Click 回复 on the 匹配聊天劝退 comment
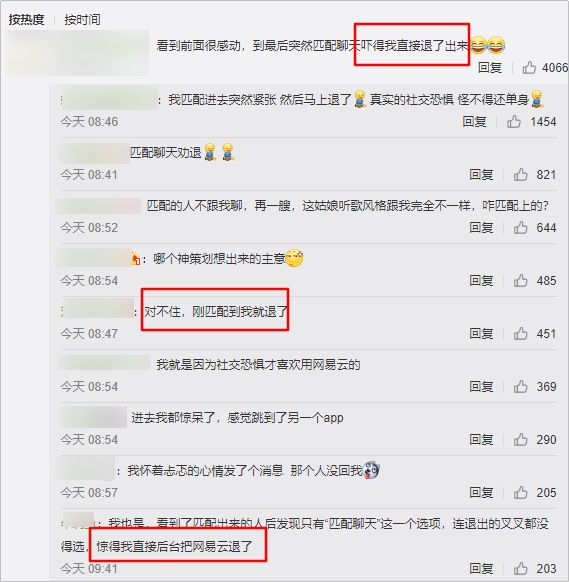569x582 pixels. (481, 174)
